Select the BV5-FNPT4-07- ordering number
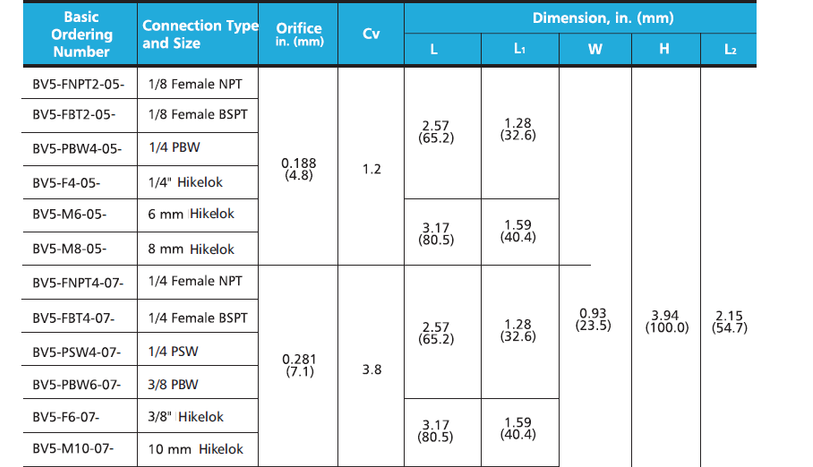Screen dimensions: 813x467 coord(78,283)
